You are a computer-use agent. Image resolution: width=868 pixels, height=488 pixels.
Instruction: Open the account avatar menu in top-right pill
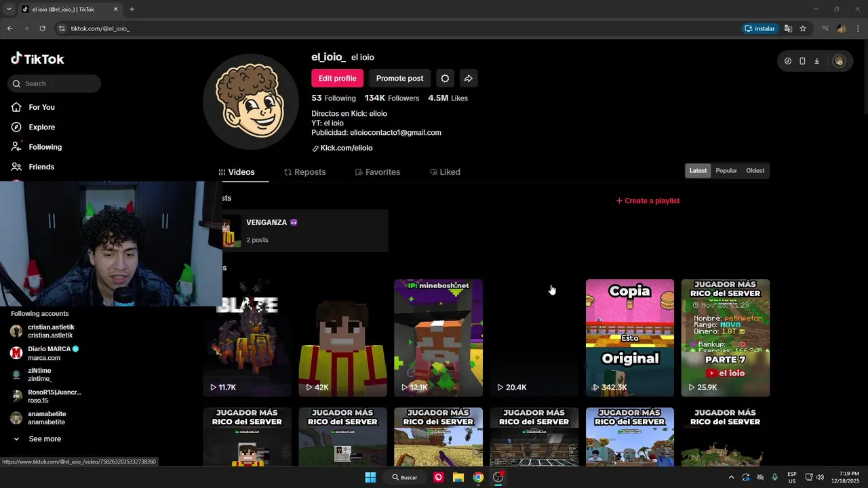[x=839, y=61]
